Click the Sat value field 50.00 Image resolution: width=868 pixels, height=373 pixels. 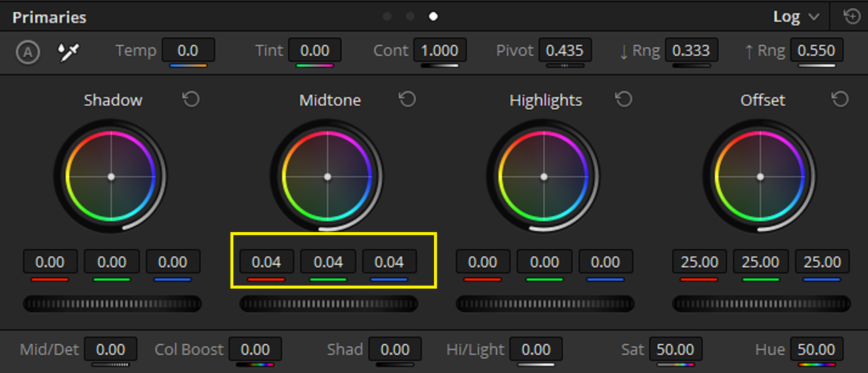(x=675, y=350)
